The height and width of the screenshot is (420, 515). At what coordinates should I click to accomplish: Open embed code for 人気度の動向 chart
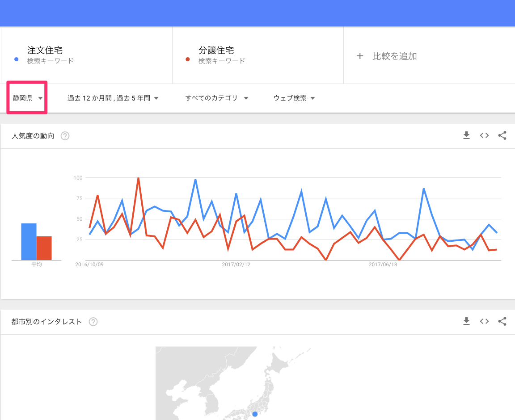click(484, 136)
